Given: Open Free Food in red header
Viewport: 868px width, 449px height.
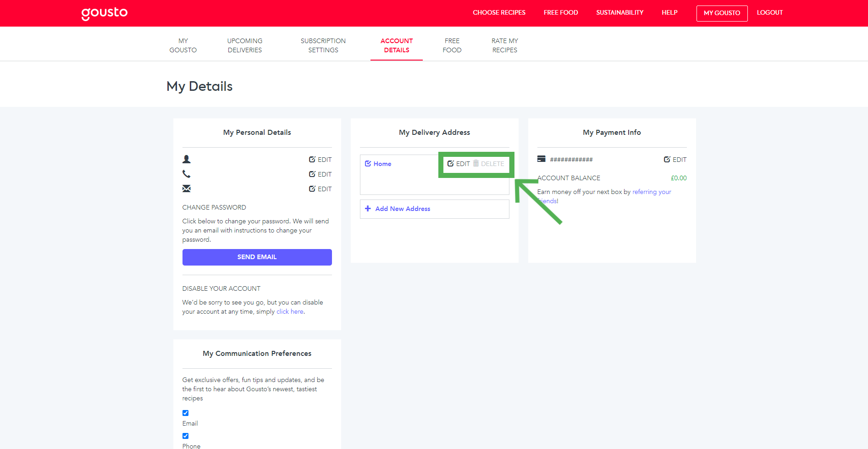Looking at the screenshot, I should pos(561,13).
